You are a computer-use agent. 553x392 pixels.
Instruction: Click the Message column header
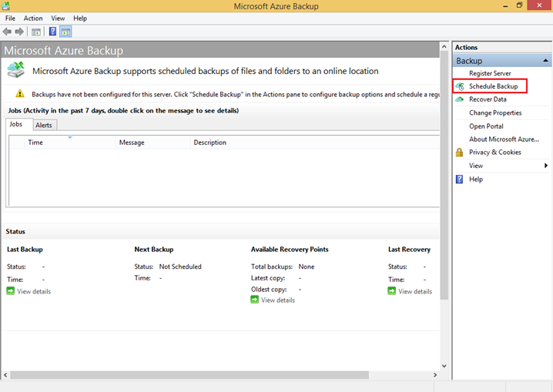pyautogui.click(x=152, y=142)
